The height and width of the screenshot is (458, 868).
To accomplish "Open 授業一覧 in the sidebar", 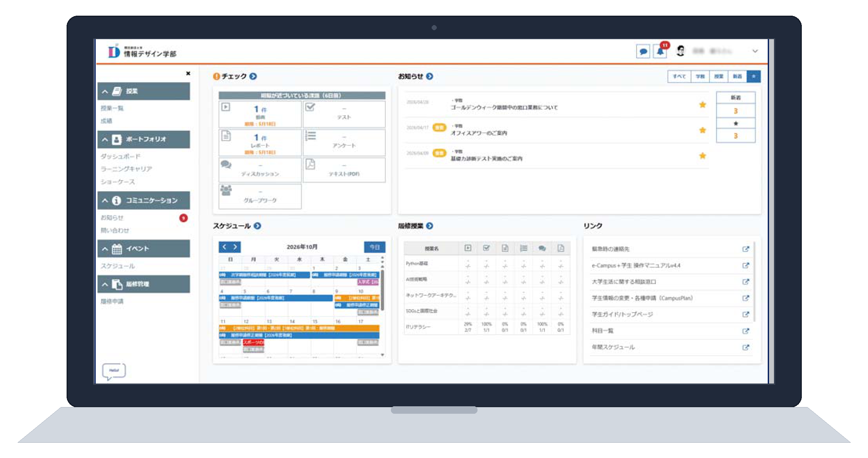I will pos(112,108).
